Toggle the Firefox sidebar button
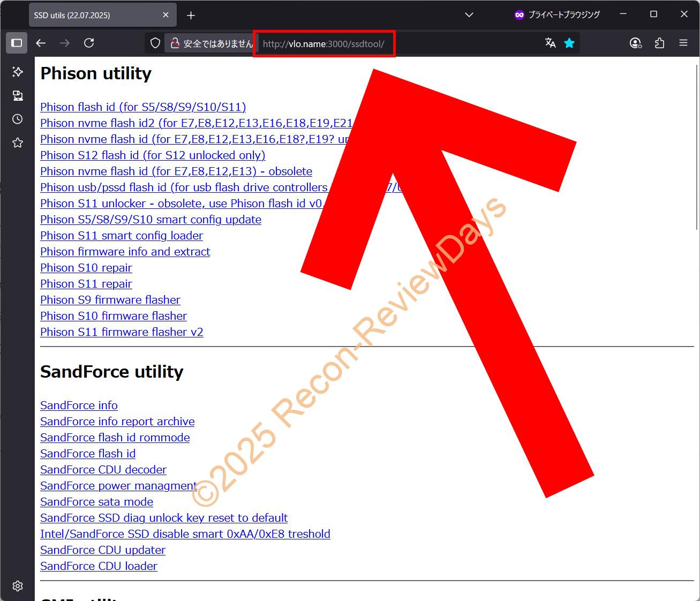Viewport: 700px width, 601px height. point(17,43)
